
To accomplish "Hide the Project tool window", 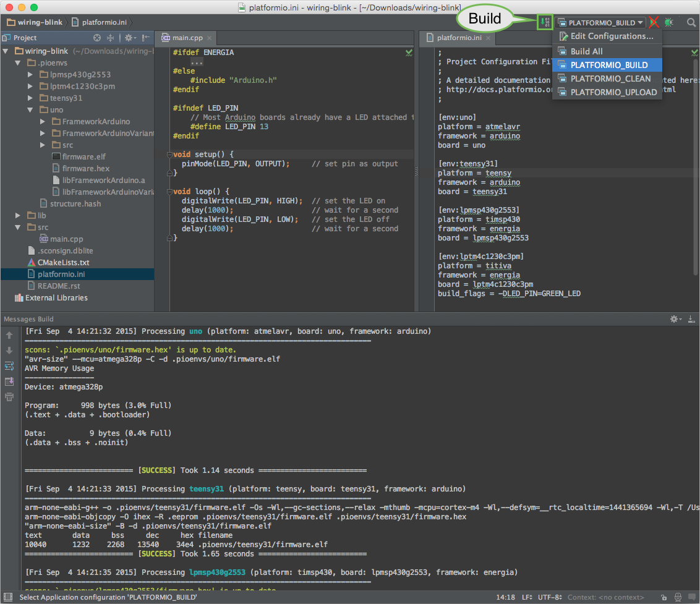I will pos(145,38).
